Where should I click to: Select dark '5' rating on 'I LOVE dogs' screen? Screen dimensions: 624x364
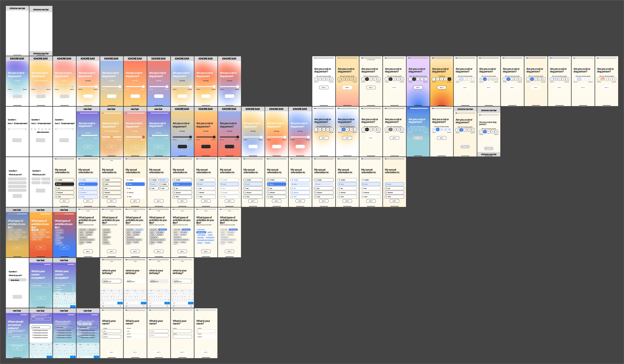tap(449, 79)
